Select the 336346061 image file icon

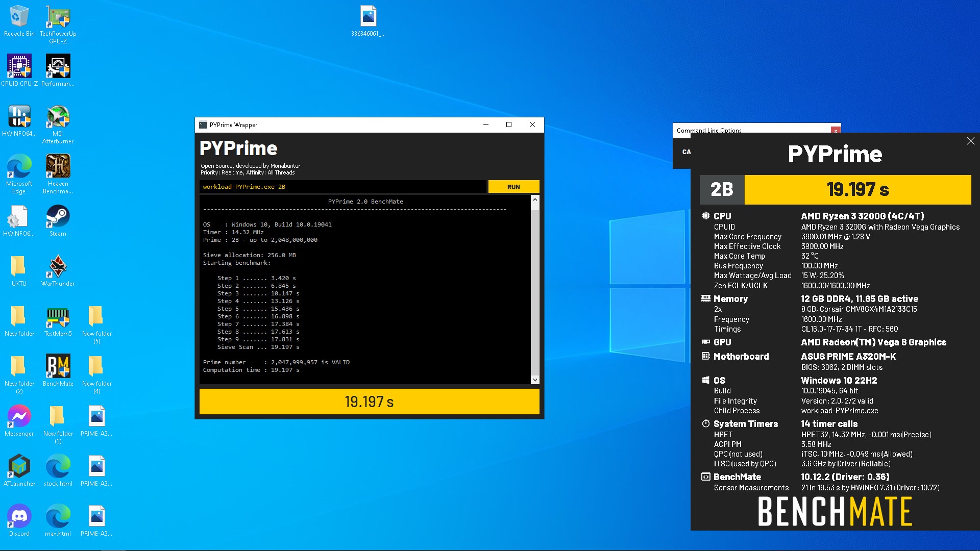368,20
